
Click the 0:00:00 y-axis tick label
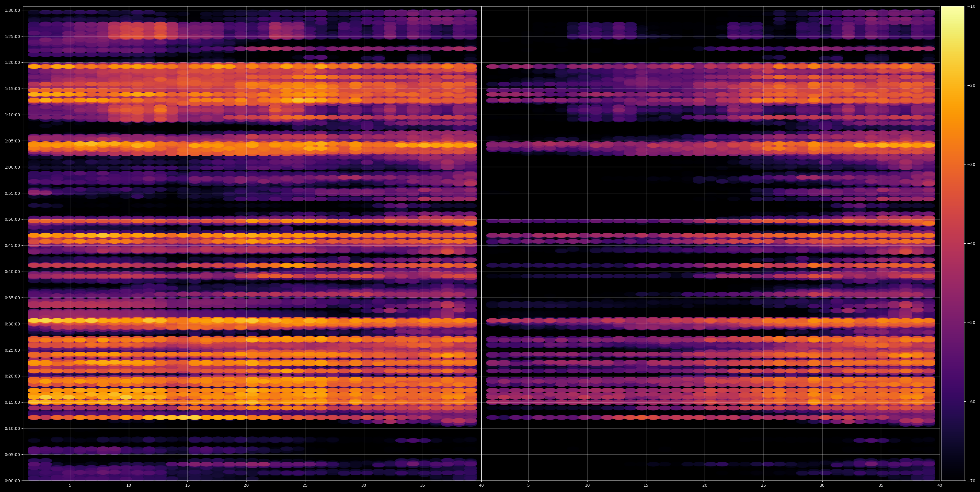[12, 481]
